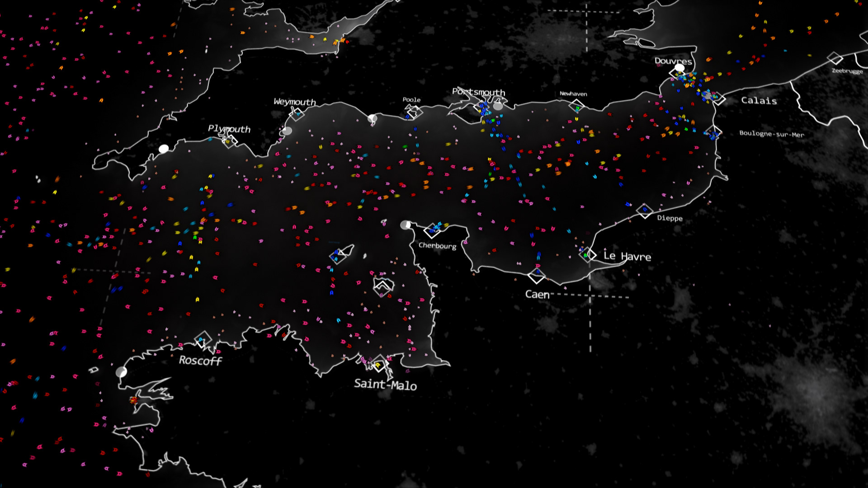Select the Boulogne-sur-Mer port diamond marker
868x488 pixels.
point(713,133)
